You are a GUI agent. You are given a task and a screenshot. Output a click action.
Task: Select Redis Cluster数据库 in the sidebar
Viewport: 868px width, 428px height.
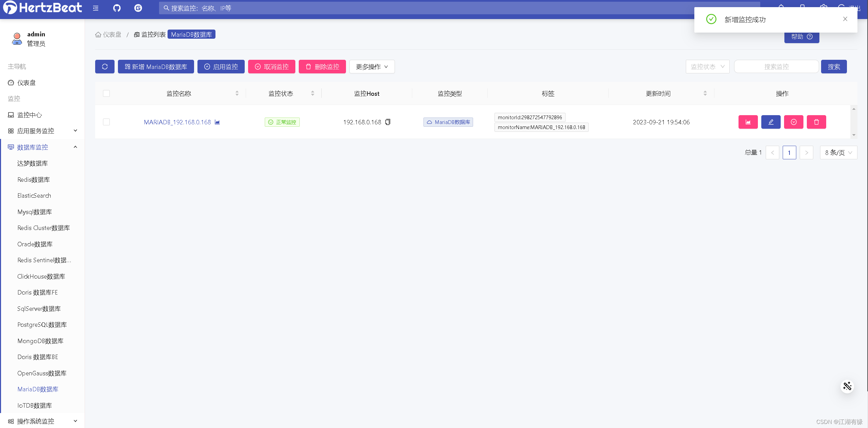(44, 228)
